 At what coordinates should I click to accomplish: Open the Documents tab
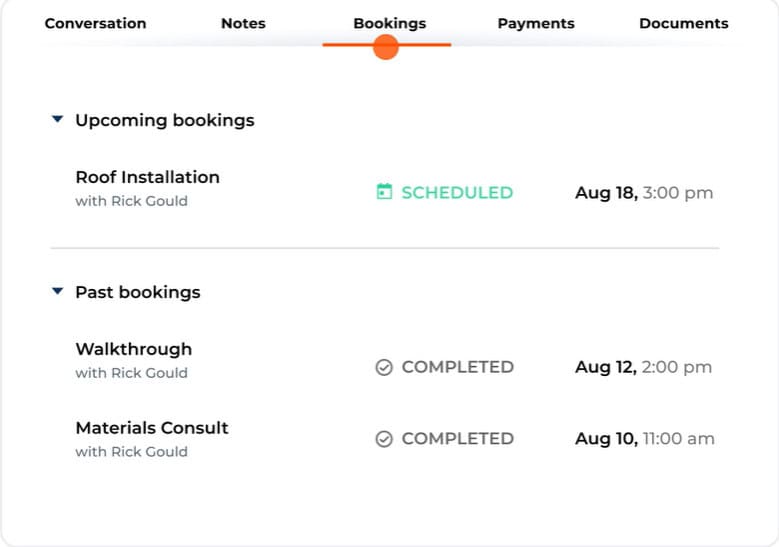coord(684,23)
